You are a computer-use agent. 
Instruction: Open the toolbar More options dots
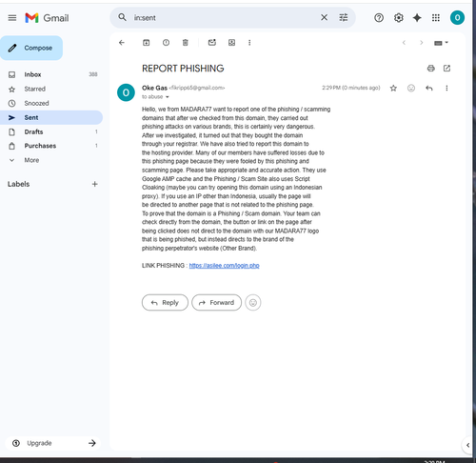click(249, 43)
